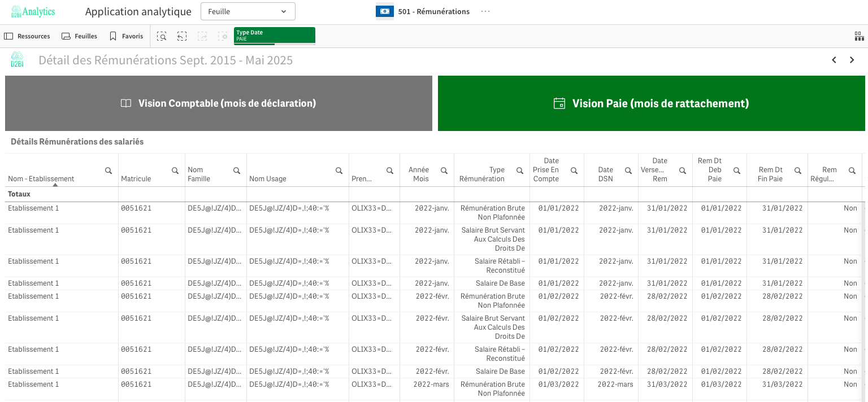Click the search icon for Date DSN
Image resolution: width=868 pixels, height=402 pixels.
click(628, 171)
